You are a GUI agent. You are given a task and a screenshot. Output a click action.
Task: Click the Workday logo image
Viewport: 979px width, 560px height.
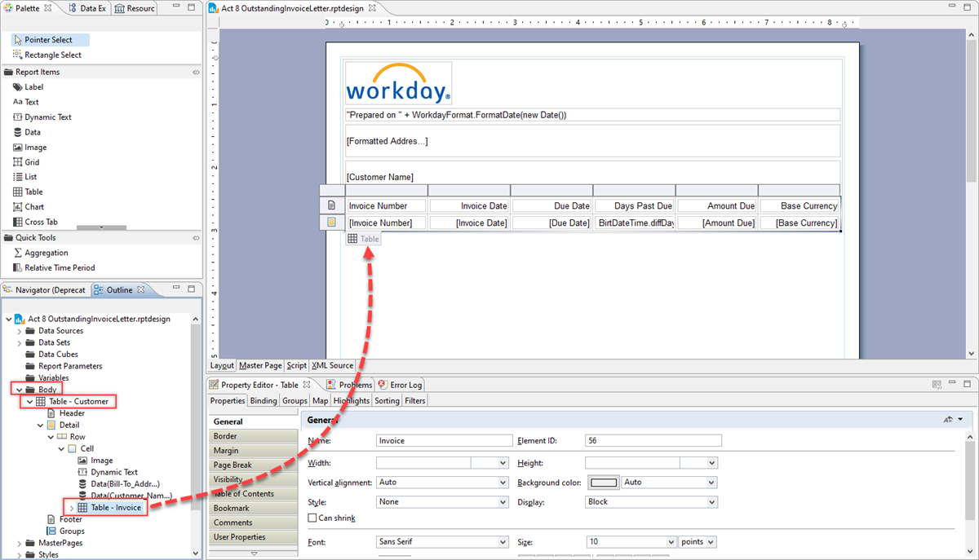[x=398, y=84]
